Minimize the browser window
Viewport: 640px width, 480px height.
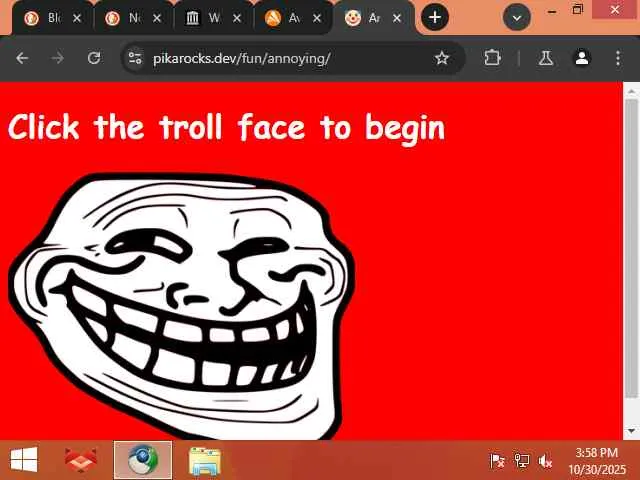552,11
